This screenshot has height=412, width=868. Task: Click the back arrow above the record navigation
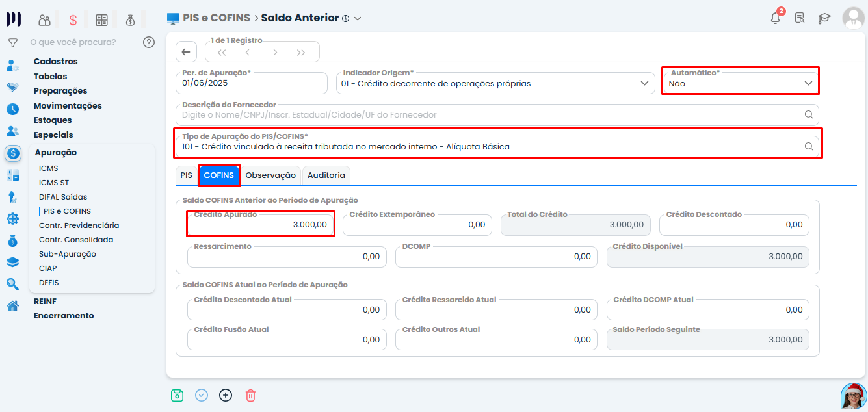[x=187, y=51]
